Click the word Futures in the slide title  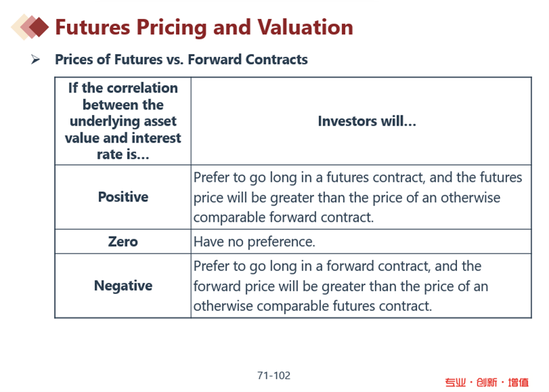[x=93, y=27]
